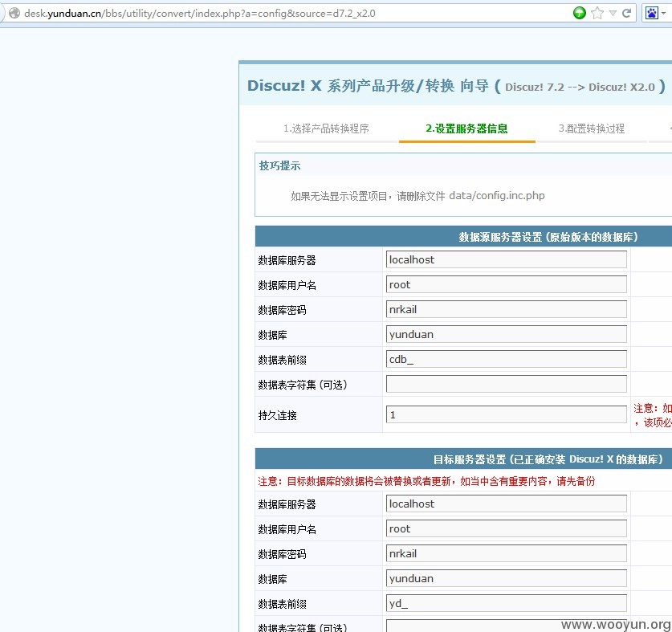Click source 数据库服务器 localhost field
Viewport: 672px width, 632px height.
[x=506, y=260]
